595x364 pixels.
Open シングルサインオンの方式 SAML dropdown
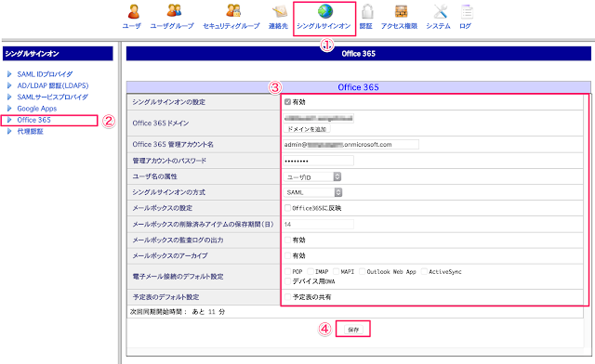pos(312,192)
